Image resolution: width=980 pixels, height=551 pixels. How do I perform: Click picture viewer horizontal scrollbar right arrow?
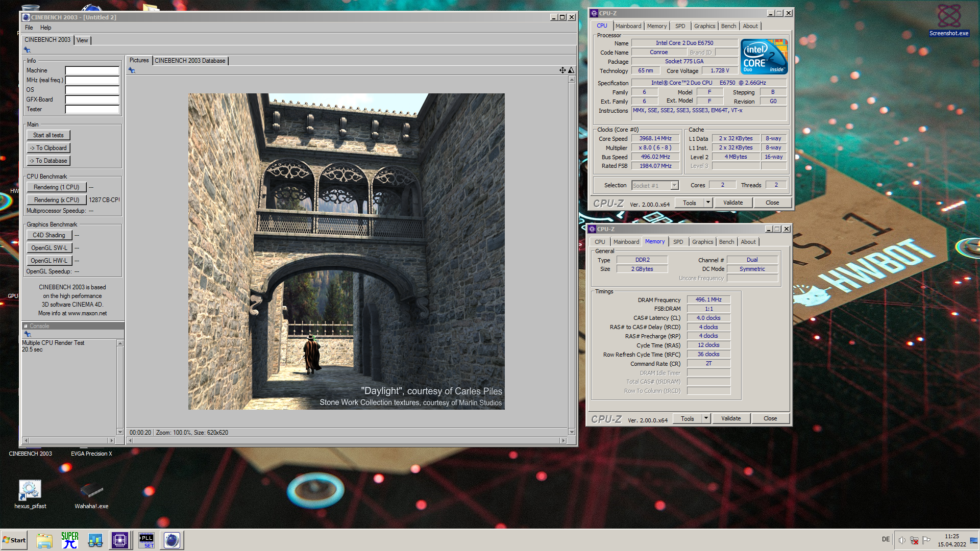coord(563,440)
